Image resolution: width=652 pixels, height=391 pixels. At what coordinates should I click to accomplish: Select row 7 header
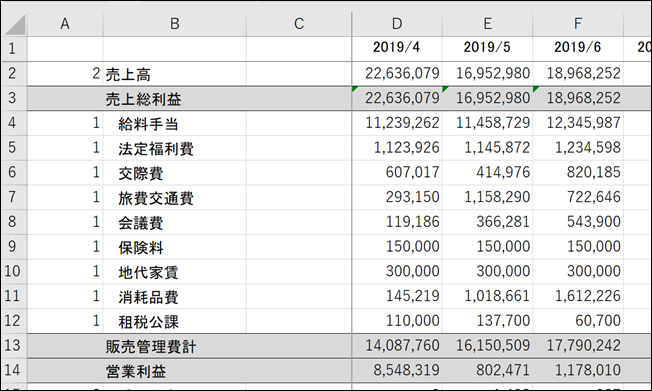point(13,197)
